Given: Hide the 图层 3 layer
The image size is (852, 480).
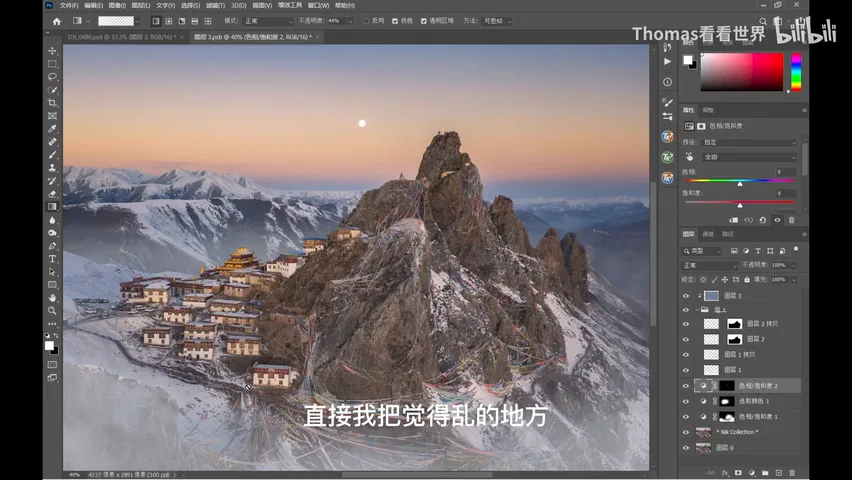Looking at the screenshot, I should pyautogui.click(x=686, y=296).
